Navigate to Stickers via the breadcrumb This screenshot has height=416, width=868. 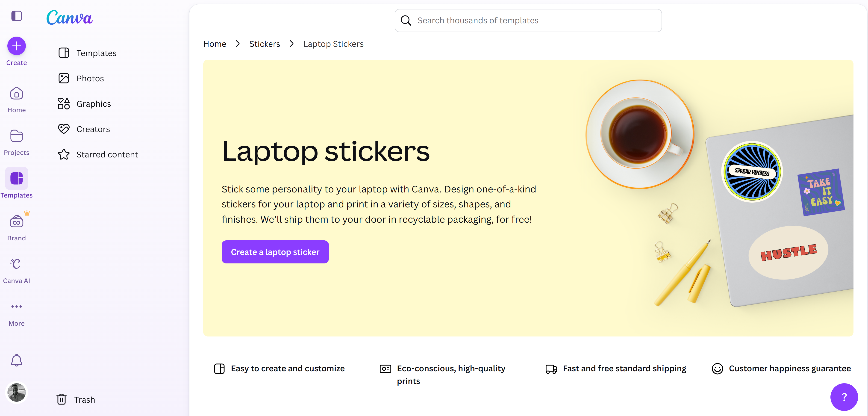pos(265,44)
